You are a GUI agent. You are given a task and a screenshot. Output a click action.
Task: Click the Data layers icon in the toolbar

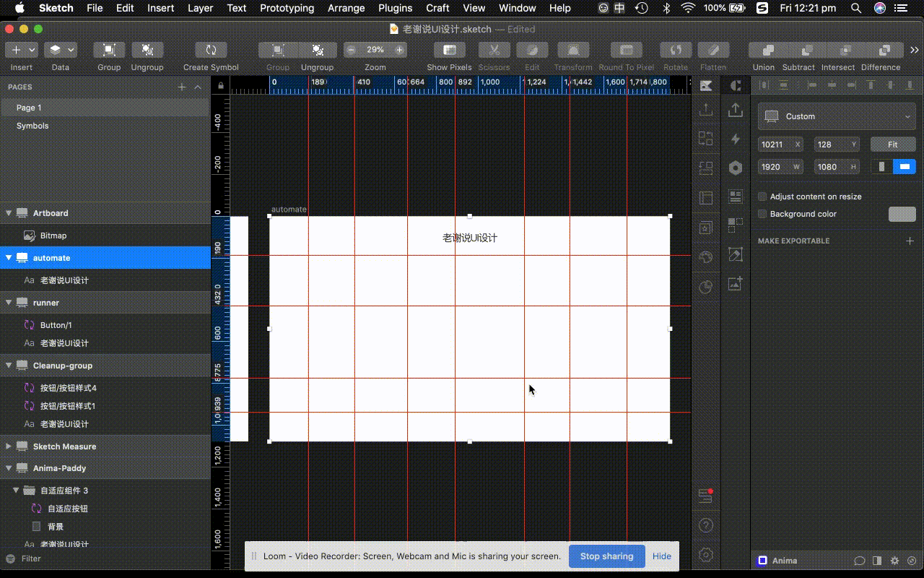pos(55,50)
